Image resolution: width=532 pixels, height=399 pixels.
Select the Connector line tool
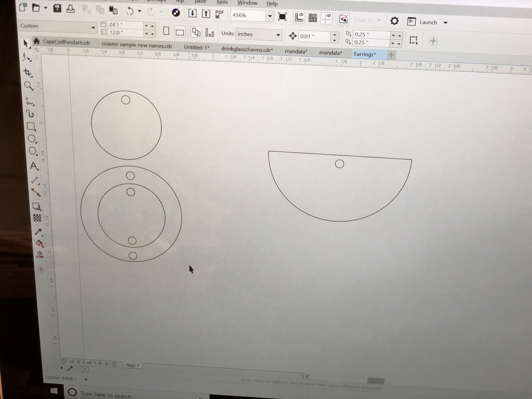click(x=36, y=192)
